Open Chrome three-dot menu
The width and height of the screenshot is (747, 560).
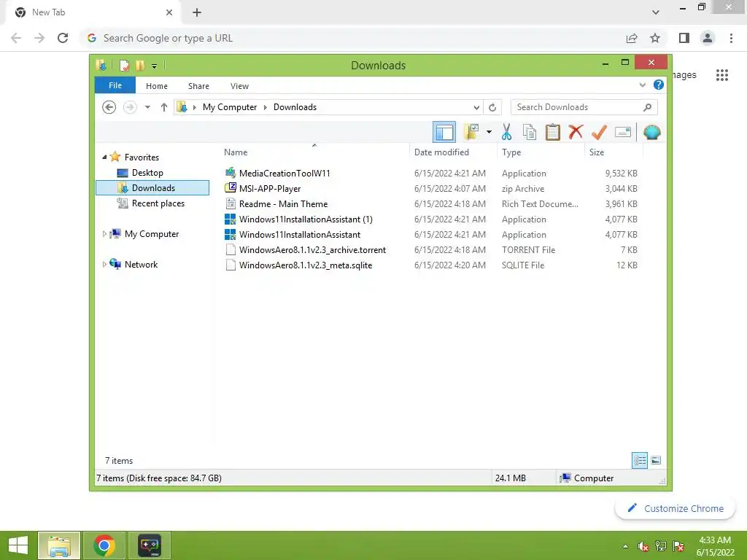pos(731,38)
